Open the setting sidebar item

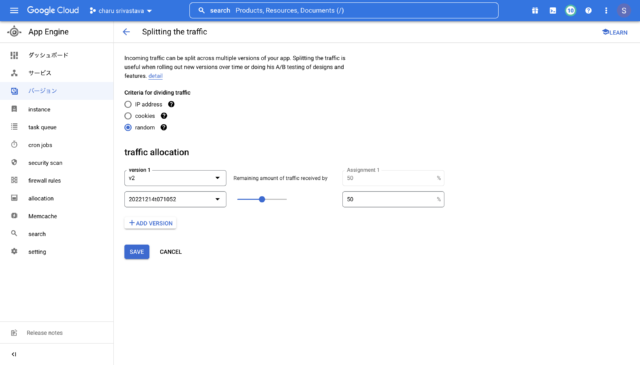coord(57,251)
